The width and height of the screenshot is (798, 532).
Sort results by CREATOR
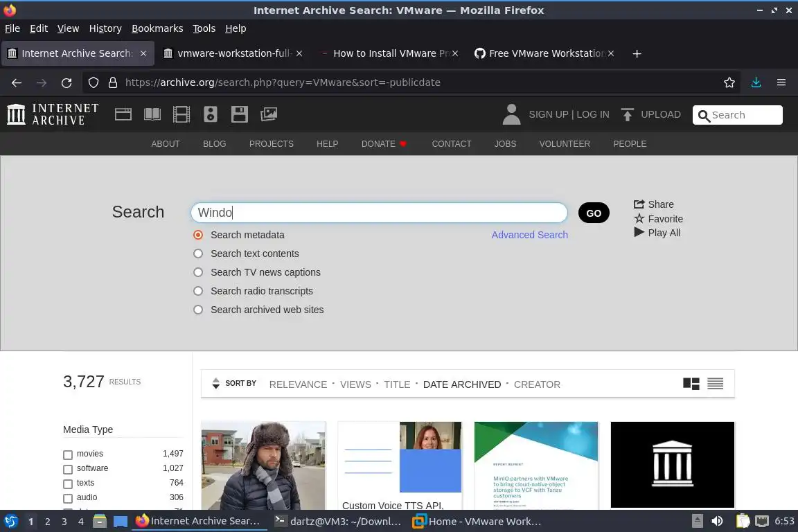pyautogui.click(x=537, y=384)
